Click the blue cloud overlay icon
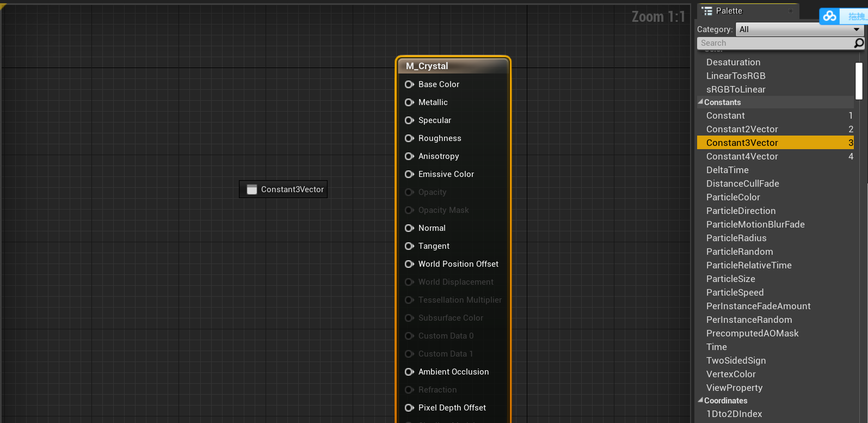Image resolution: width=868 pixels, height=423 pixels. click(x=829, y=16)
